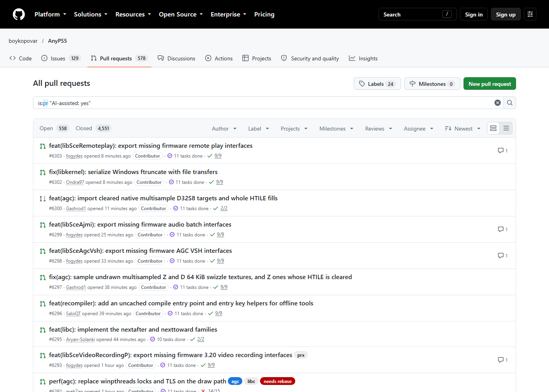Open comments on PR #6293

pyautogui.click(x=503, y=360)
